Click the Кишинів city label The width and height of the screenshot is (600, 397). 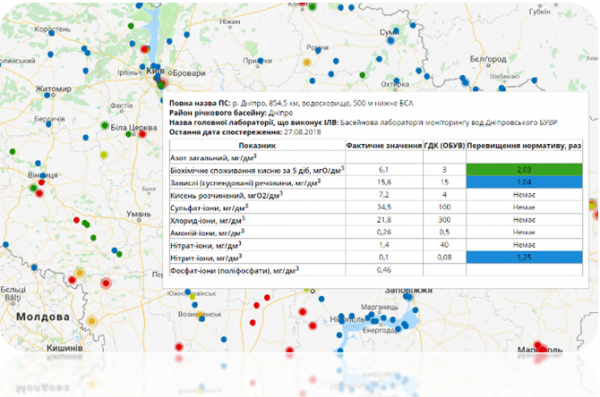pos(64,348)
